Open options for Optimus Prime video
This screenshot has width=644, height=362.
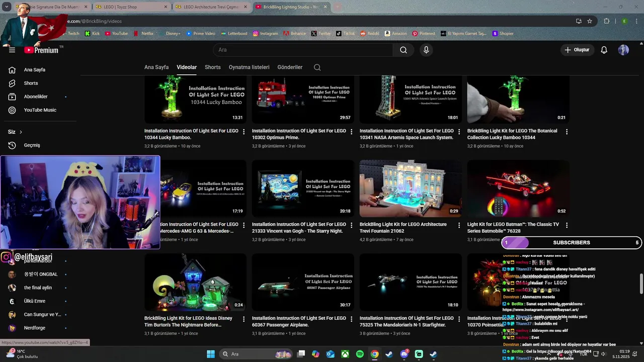coord(351,132)
